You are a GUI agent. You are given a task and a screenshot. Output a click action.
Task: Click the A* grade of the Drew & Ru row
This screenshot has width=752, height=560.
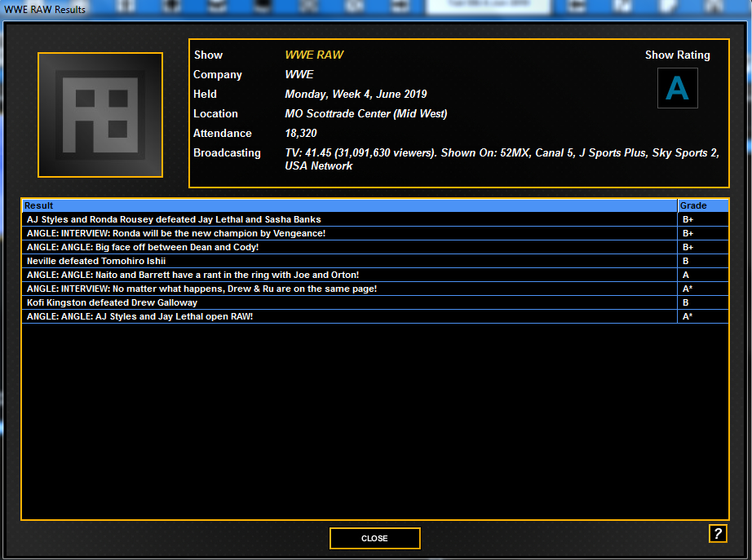click(688, 289)
